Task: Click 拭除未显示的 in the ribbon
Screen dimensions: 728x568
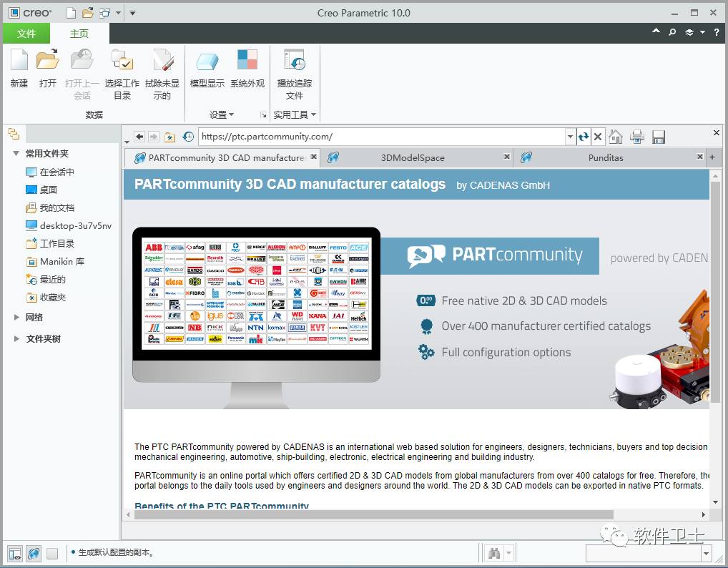Action: [x=162, y=74]
